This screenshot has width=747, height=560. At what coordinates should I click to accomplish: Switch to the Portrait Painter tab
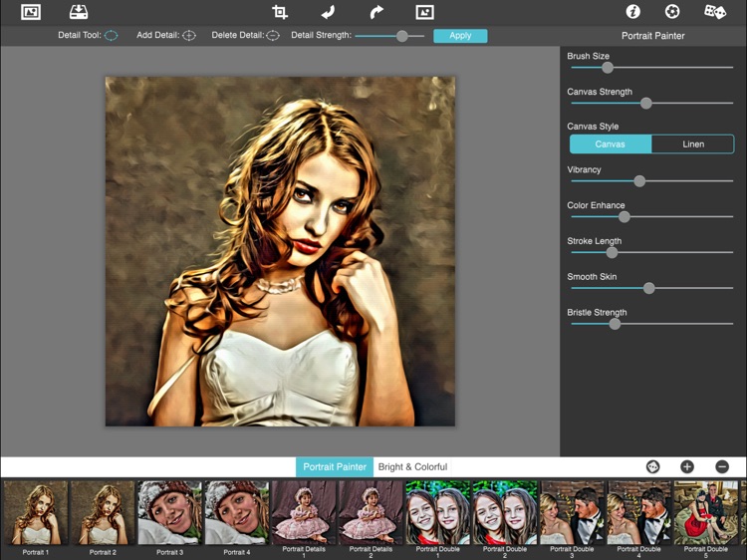(335, 467)
